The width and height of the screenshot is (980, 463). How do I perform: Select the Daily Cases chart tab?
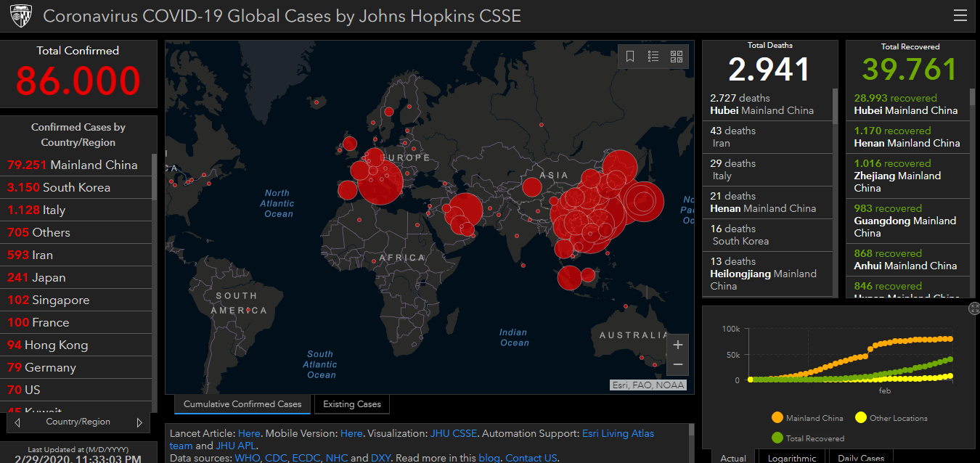click(861, 458)
